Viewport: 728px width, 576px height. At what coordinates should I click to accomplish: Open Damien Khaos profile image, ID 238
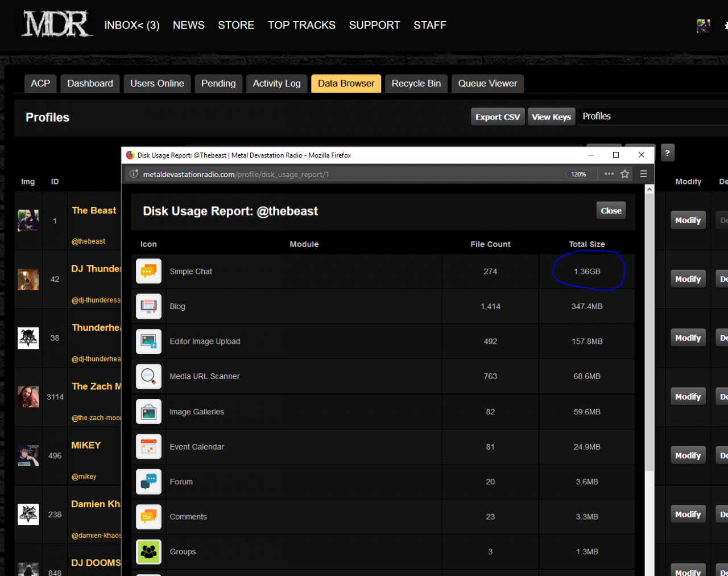[x=28, y=515]
